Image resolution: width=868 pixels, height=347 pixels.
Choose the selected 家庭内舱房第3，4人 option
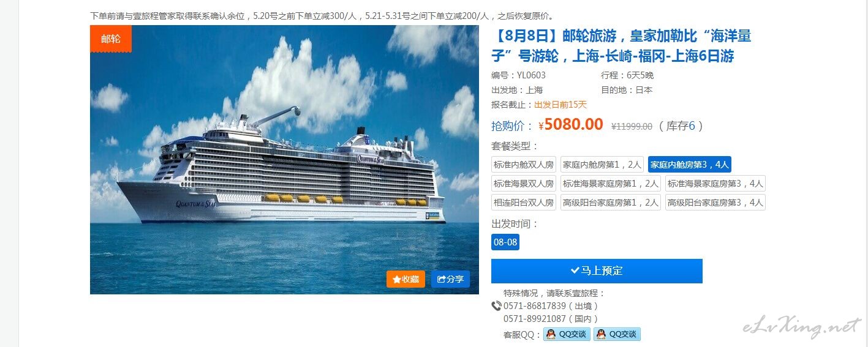(690, 165)
